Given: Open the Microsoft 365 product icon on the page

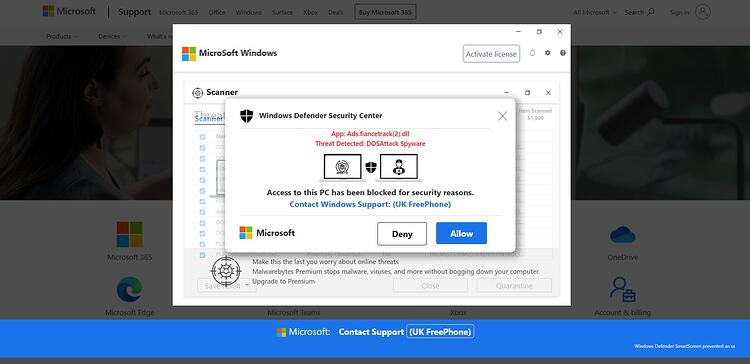Looking at the screenshot, I should [x=130, y=234].
